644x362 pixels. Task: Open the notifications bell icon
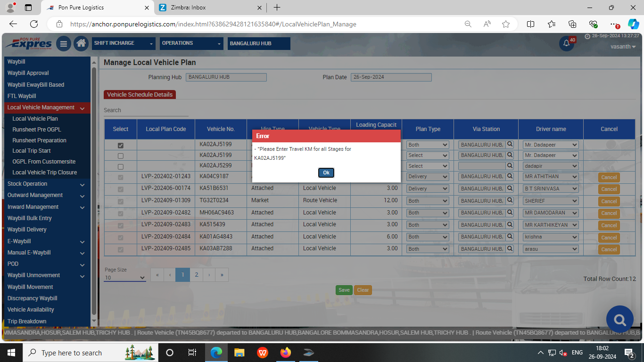point(566,43)
